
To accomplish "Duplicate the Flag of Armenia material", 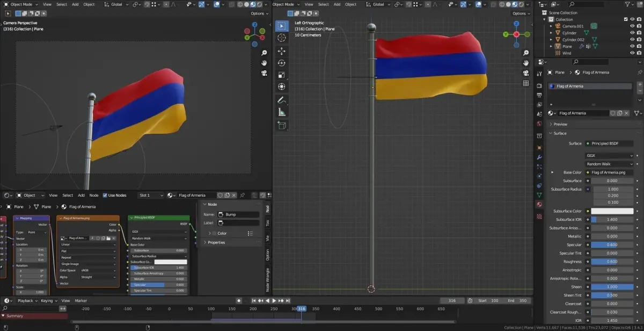I will point(619,113).
